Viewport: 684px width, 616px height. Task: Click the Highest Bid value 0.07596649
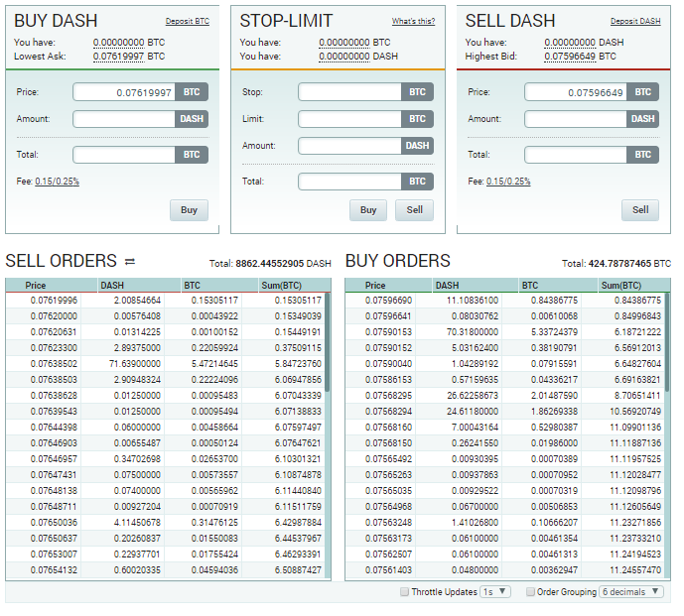click(x=570, y=57)
